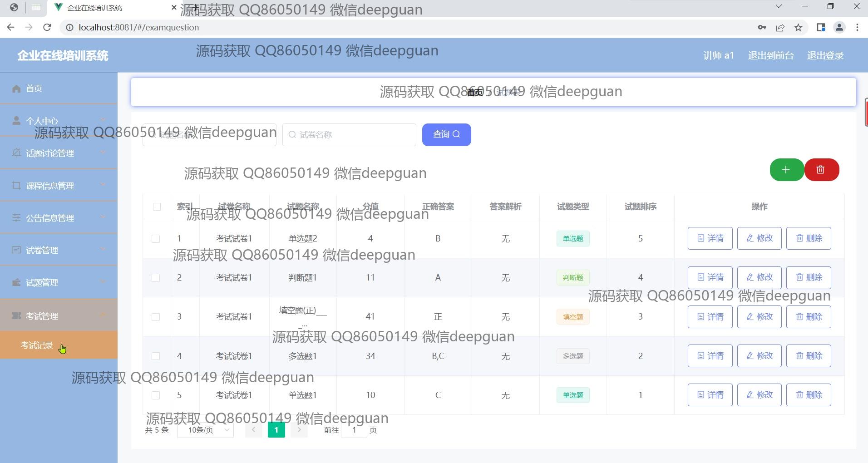Reload the page with the browser refresh icon
Image resolution: width=868 pixels, height=463 pixels.
coord(47,27)
